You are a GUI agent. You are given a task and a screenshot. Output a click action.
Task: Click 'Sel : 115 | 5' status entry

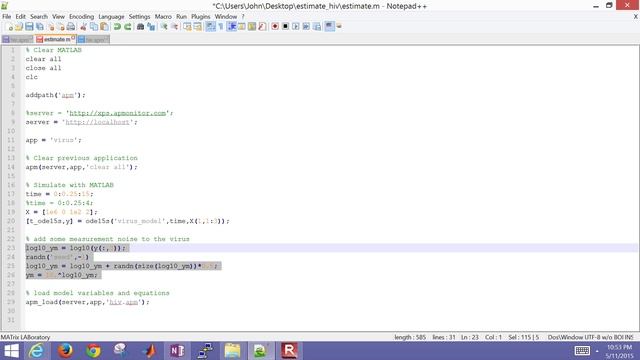pyautogui.click(x=523, y=337)
